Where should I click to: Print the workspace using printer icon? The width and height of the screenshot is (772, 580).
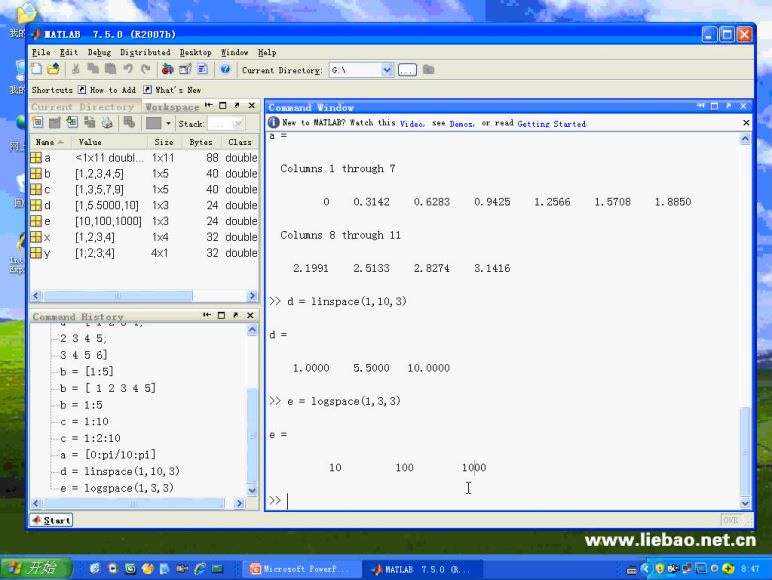point(107,123)
